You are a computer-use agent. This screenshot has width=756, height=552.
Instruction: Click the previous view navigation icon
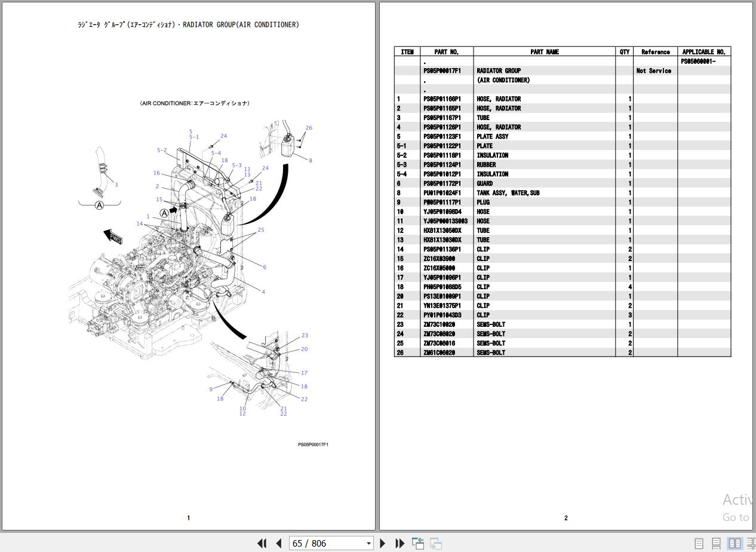tap(418, 543)
